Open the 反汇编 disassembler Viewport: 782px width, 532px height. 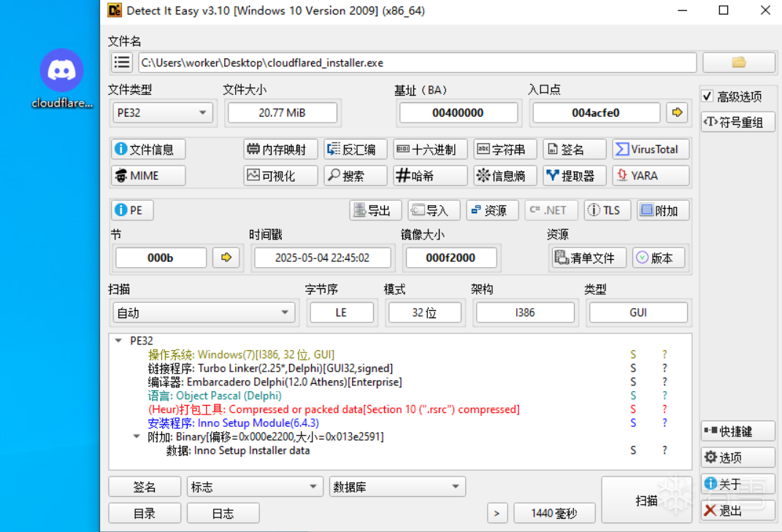(355, 149)
